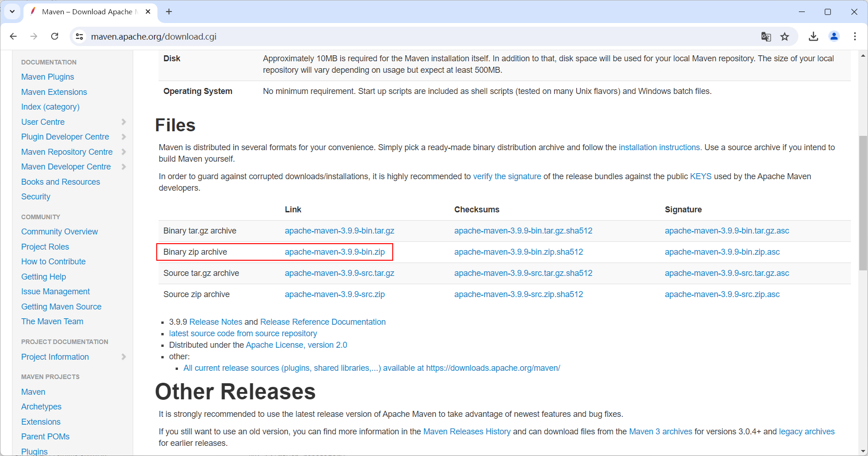Open Maven Plugins sidebar link

tap(47, 77)
